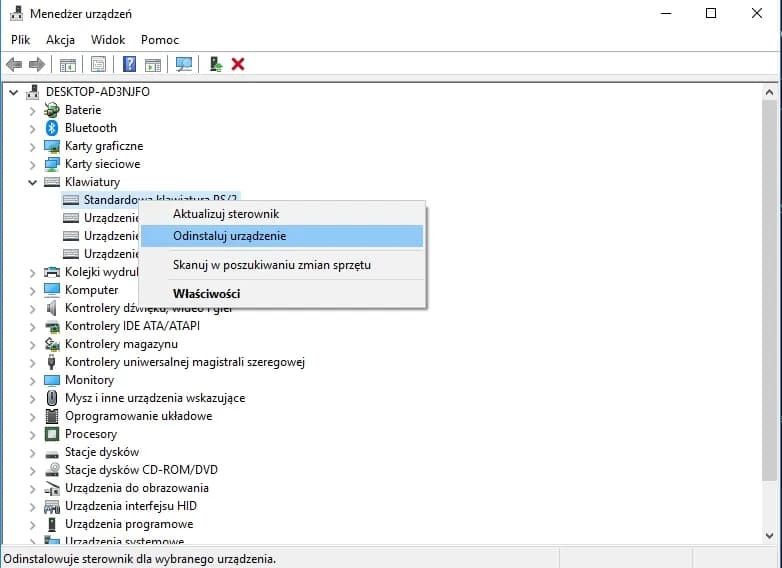
Task: Open the Akcja menu
Action: 60,40
